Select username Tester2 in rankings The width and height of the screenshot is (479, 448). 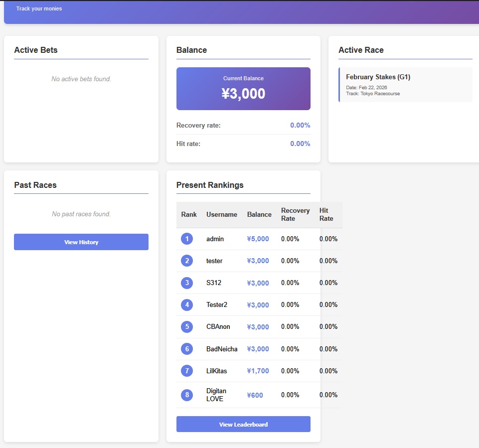tap(217, 305)
